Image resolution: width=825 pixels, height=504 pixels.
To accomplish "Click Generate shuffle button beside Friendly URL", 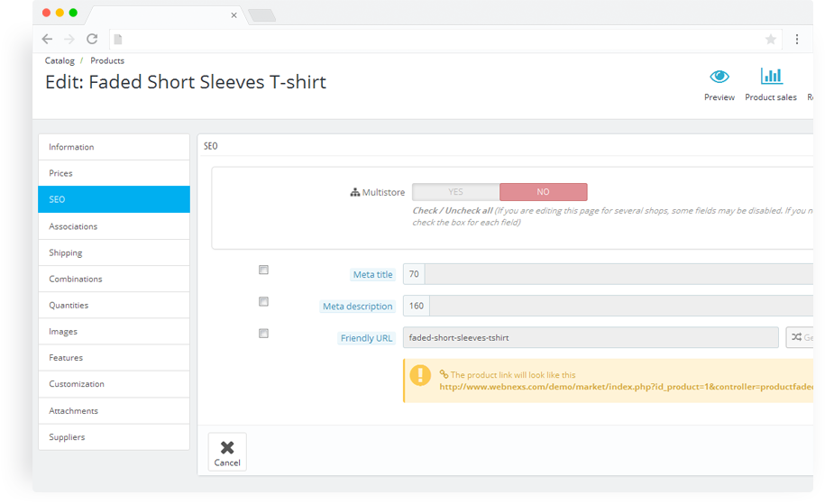I will (800, 337).
